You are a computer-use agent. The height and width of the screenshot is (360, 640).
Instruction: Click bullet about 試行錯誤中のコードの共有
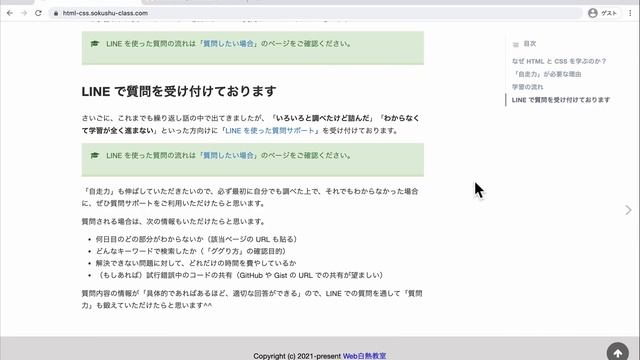pos(241,275)
